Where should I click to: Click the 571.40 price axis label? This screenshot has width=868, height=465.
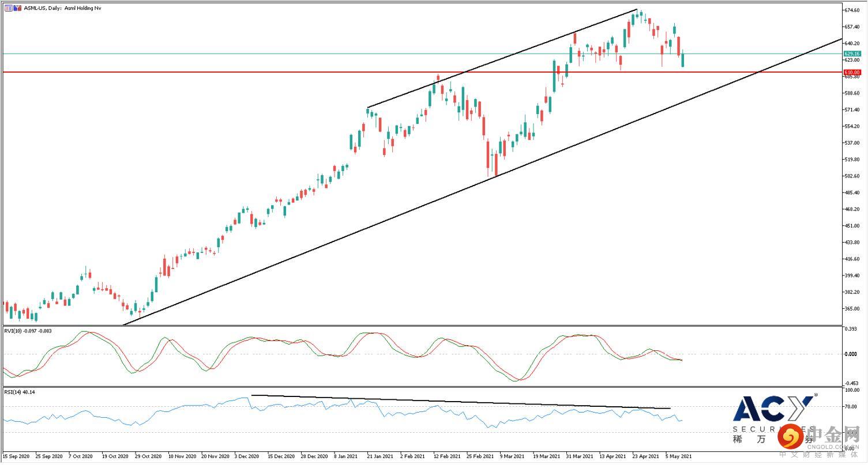tap(852, 109)
